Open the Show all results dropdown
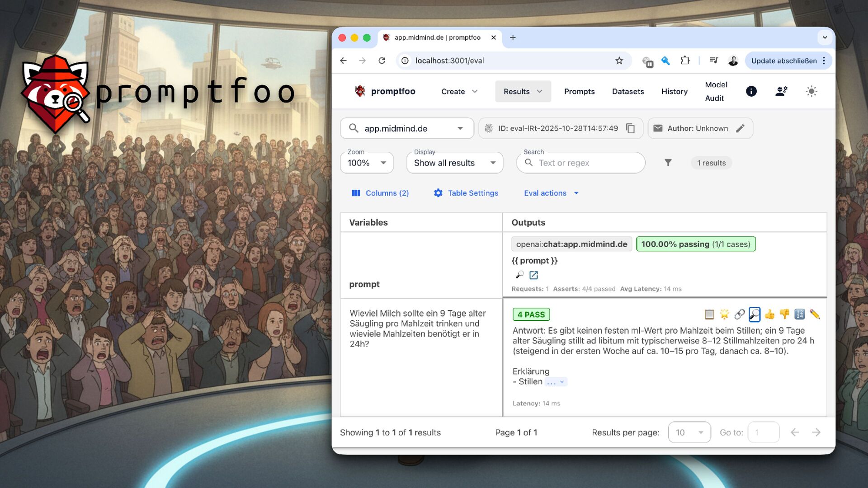The width and height of the screenshot is (868, 488). 454,163
